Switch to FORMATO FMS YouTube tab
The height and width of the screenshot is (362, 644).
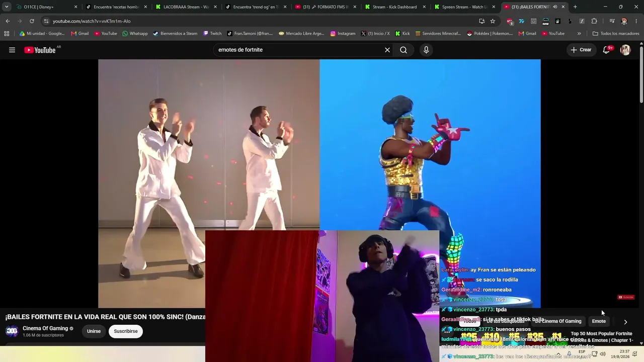pos(325,7)
